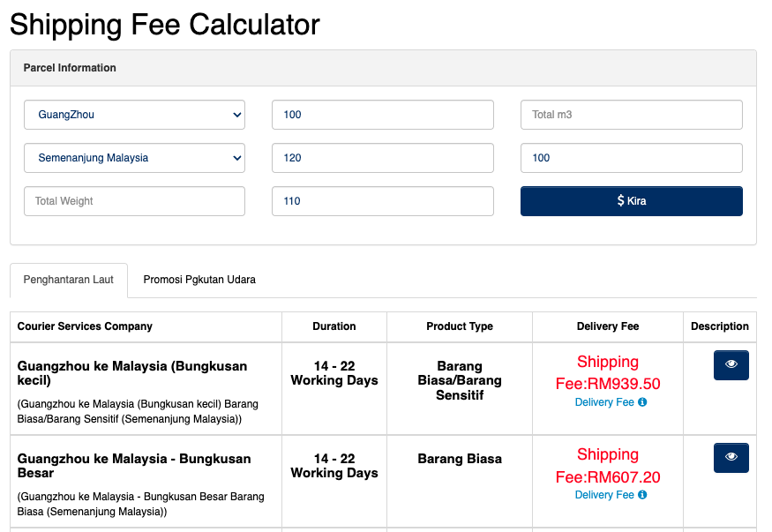Click the dimension field containing 110

pyautogui.click(x=382, y=201)
